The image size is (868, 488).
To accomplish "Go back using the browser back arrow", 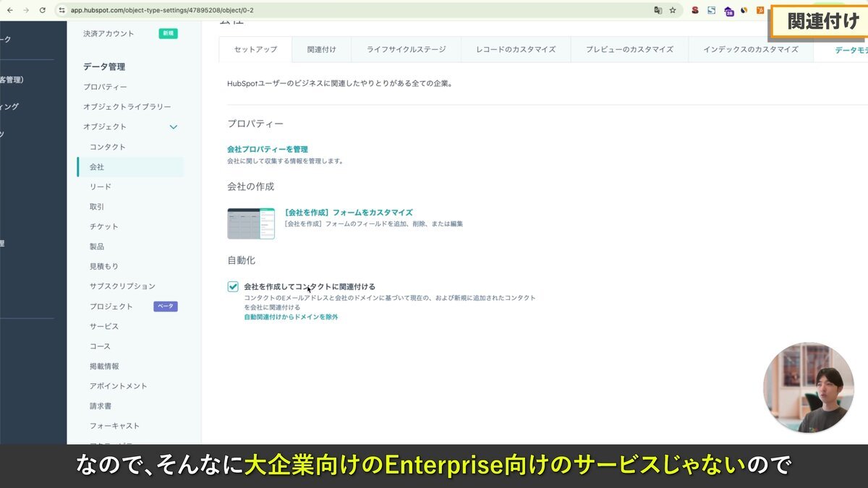I will [x=10, y=10].
